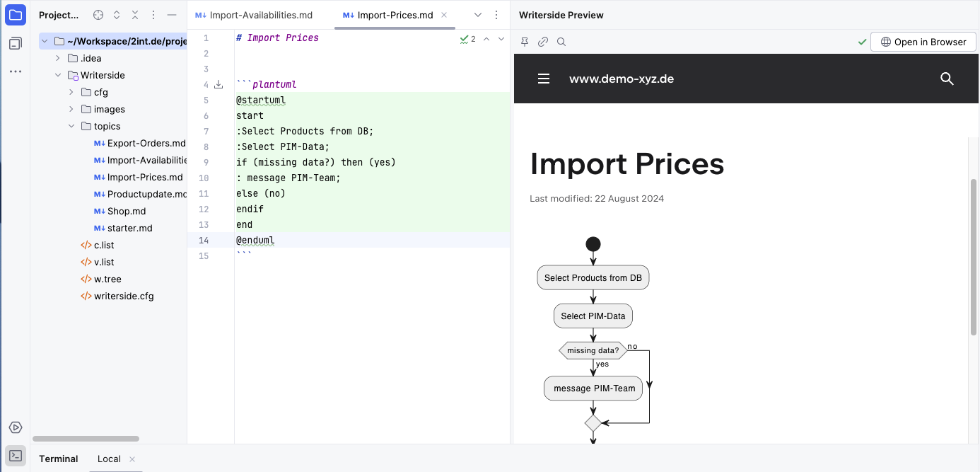
Task: Open the editor tabs list dropdown chevron
Action: (x=478, y=15)
